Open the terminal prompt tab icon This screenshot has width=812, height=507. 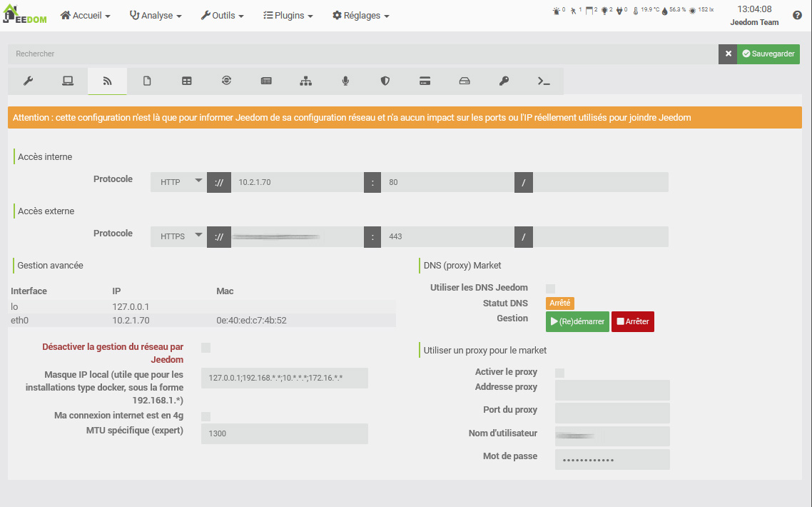[x=544, y=81]
